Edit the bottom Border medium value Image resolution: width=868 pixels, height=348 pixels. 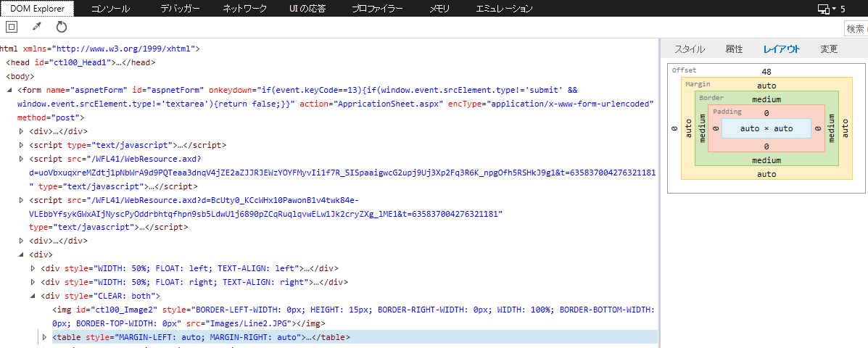[x=766, y=160]
